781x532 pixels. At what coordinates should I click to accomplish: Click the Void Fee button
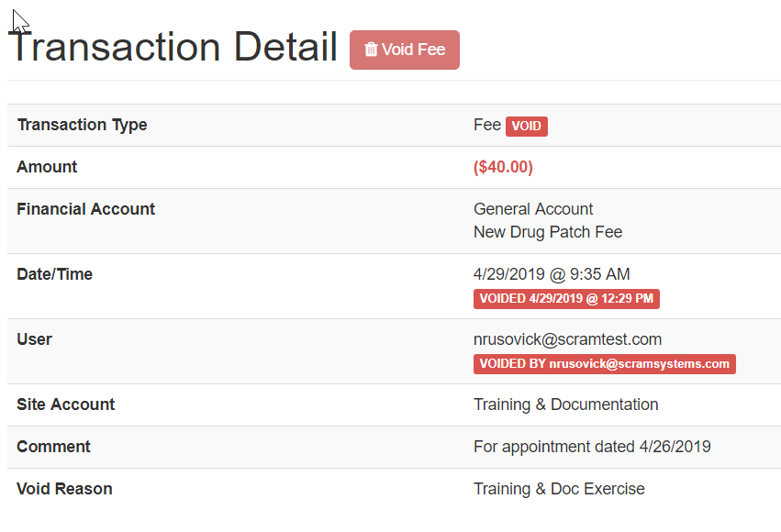[x=405, y=50]
